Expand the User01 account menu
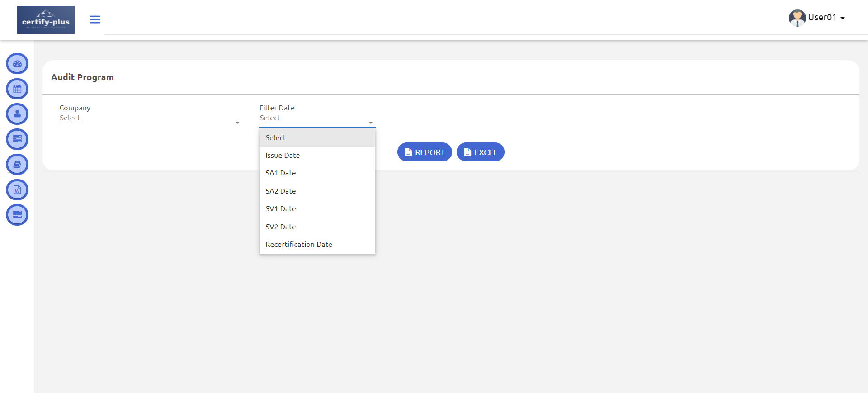The width and height of the screenshot is (868, 393). pos(817,18)
